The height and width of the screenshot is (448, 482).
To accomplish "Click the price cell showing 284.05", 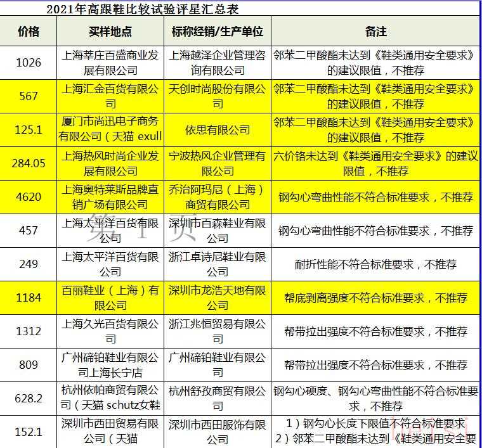I will 29,163.
